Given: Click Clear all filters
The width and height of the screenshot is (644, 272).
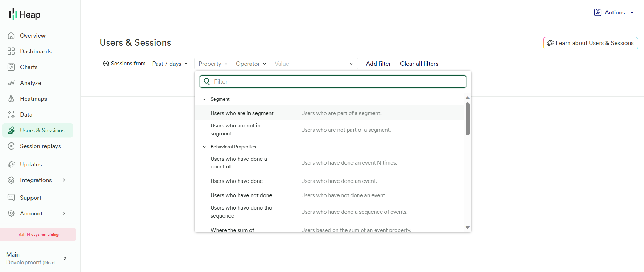Looking at the screenshot, I should (419, 64).
